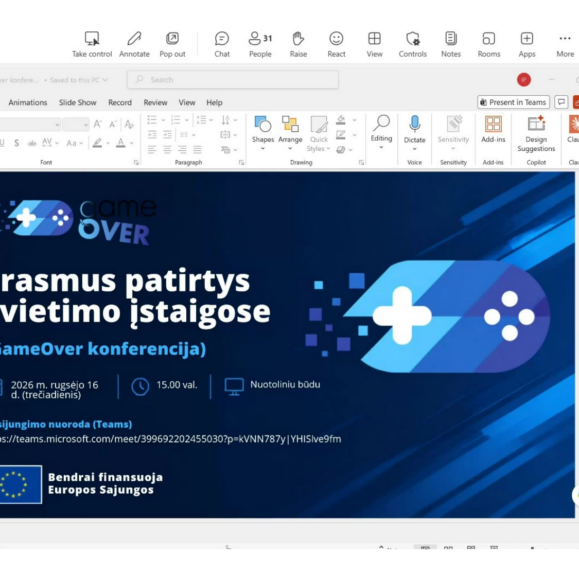Toggle text Shadow formatting
The width and height of the screenshot is (579, 579).
(x=17, y=143)
